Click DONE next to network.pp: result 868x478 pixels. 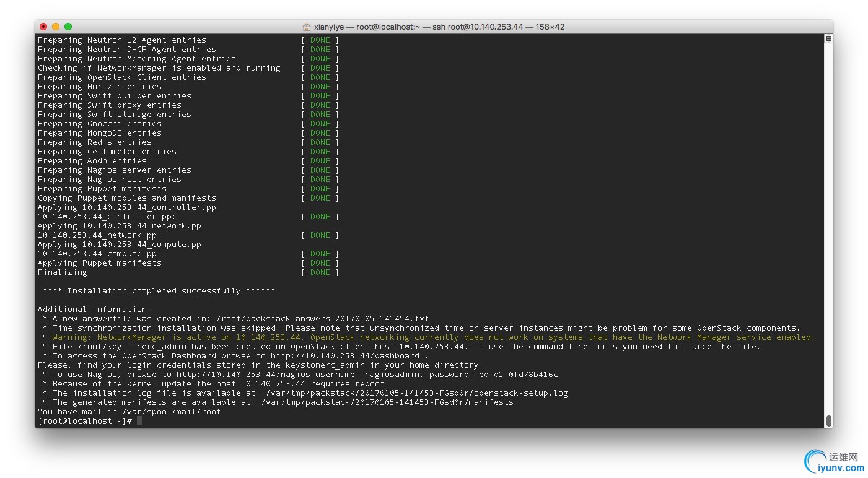pyautogui.click(x=320, y=235)
